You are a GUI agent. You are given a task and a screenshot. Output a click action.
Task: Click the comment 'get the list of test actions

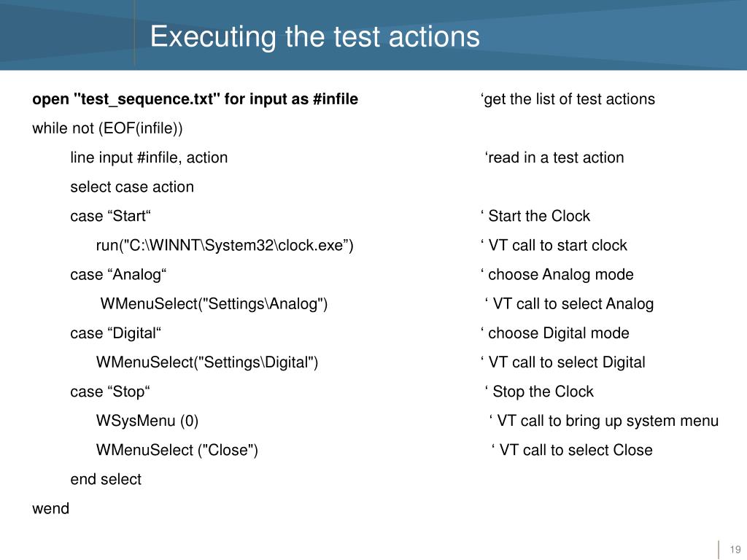point(568,99)
